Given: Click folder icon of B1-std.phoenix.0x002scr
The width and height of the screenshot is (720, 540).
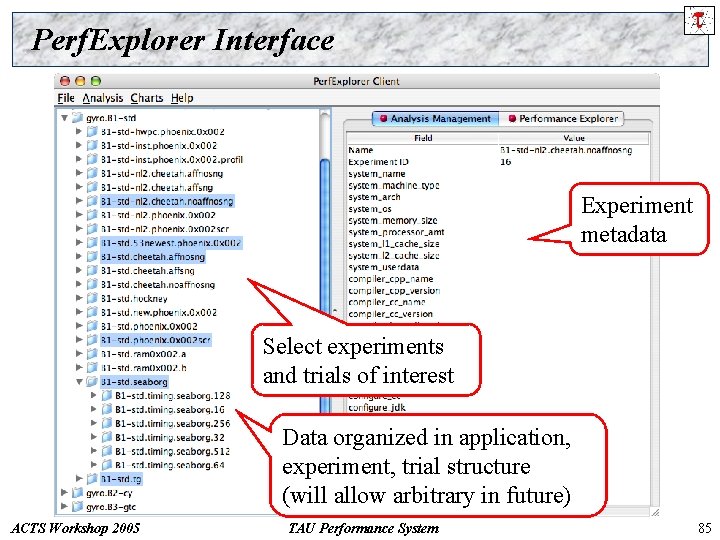Looking at the screenshot, I should tap(92, 340).
